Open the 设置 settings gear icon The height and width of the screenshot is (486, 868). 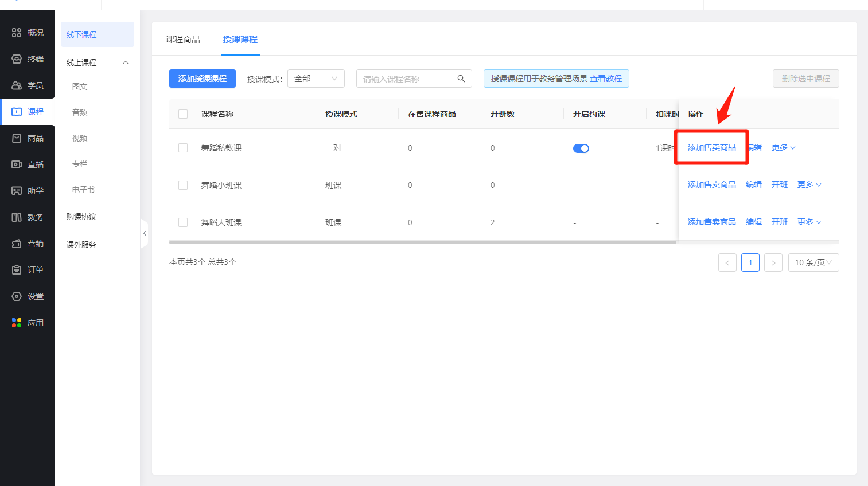coord(17,296)
